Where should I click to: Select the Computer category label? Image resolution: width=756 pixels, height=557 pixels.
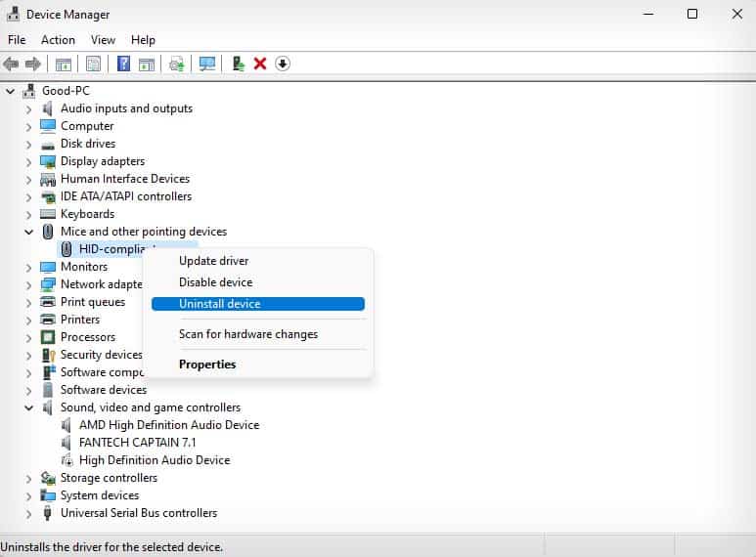pyautogui.click(x=87, y=126)
